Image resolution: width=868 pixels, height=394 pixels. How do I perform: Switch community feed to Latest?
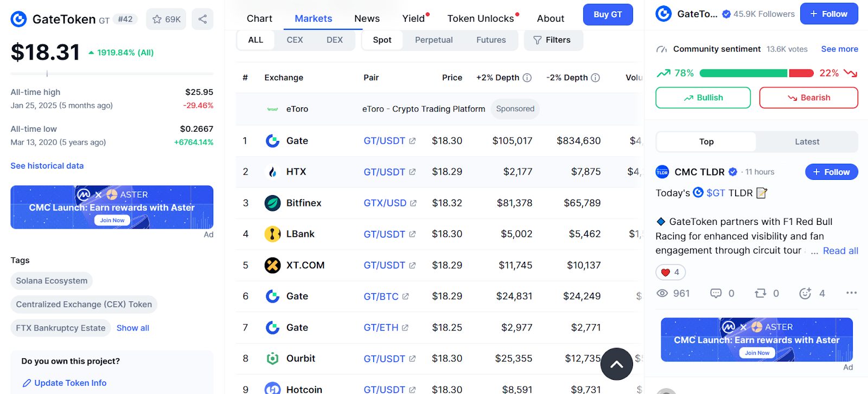[807, 141]
